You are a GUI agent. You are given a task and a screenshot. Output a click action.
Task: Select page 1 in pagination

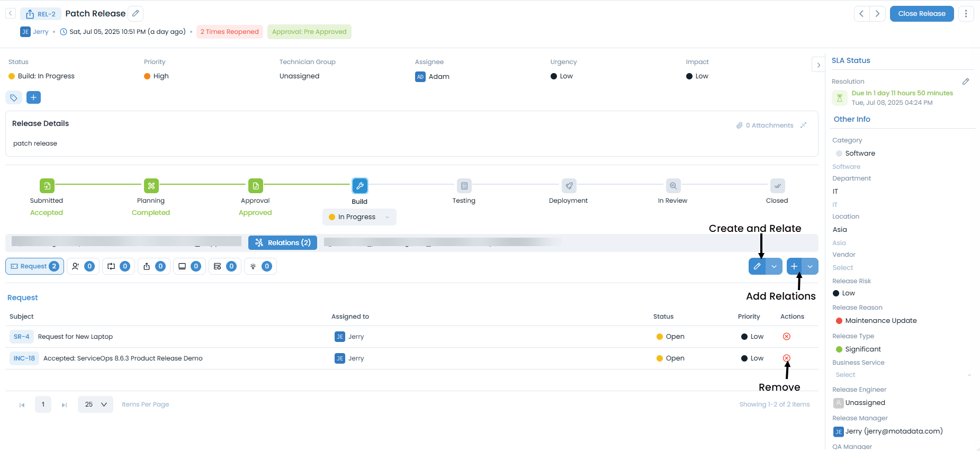[x=43, y=404]
